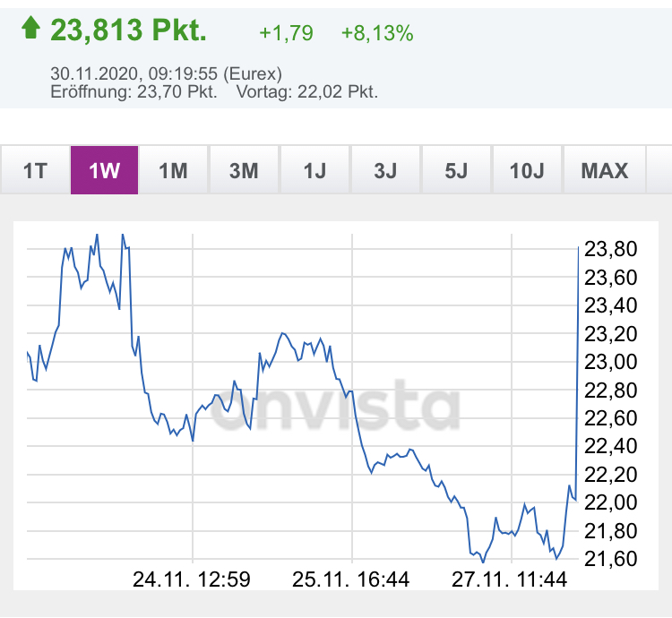The height and width of the screenshot is (618, 672).
Task: Click the 25.11. 16:44 axis label
Action: [x=350, y=579]
